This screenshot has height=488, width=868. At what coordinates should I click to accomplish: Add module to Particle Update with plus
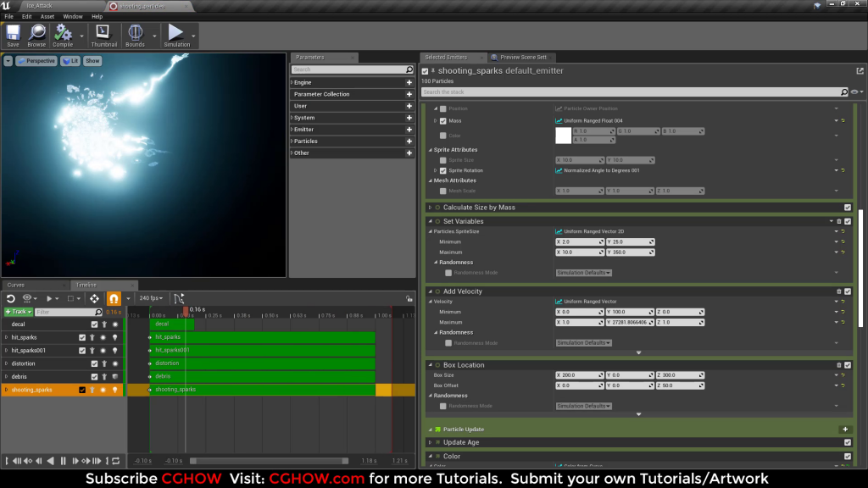click(845, 430)
